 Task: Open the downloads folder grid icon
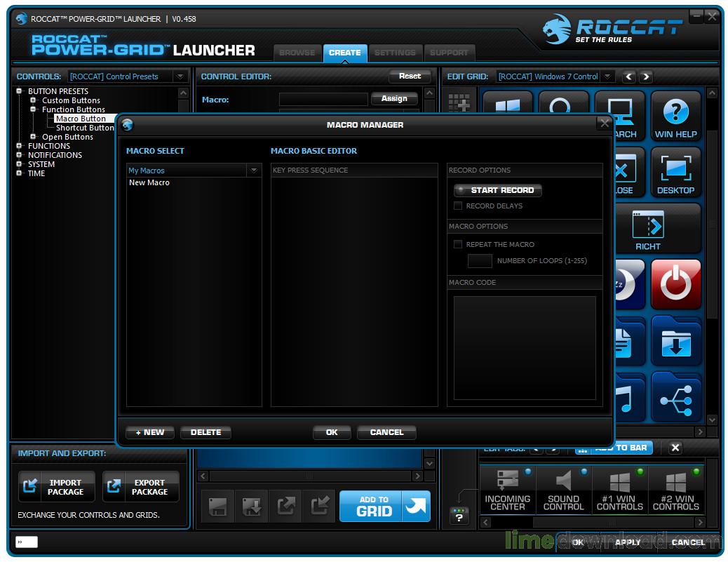(675, 340)
